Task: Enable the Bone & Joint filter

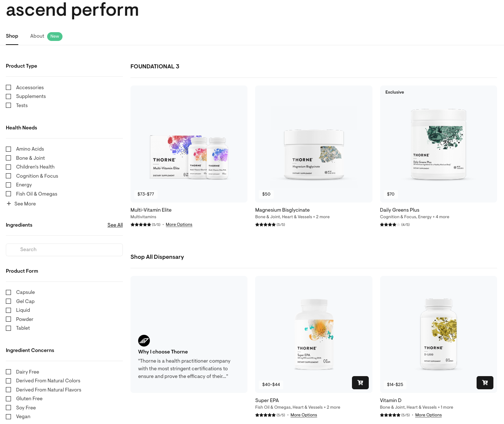Action: [8, 158]
